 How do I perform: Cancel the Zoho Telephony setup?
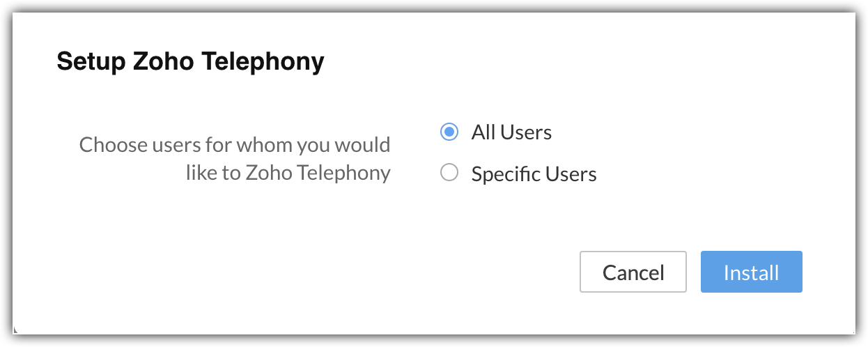click(633, 272)
